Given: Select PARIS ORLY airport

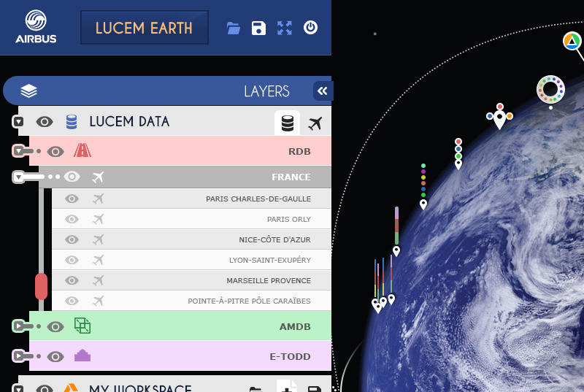Looking at the screenshot, I should (x=289, y=219).
